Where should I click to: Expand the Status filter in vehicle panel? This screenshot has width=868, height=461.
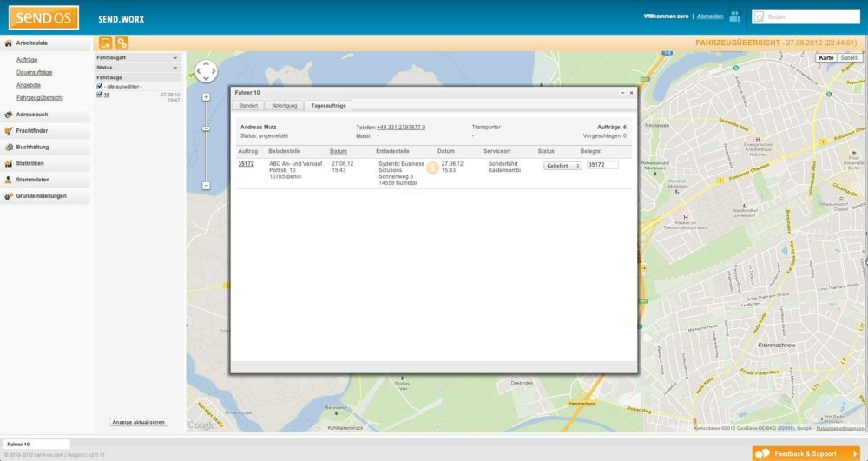pyautogui.click(x=174, y=67)
